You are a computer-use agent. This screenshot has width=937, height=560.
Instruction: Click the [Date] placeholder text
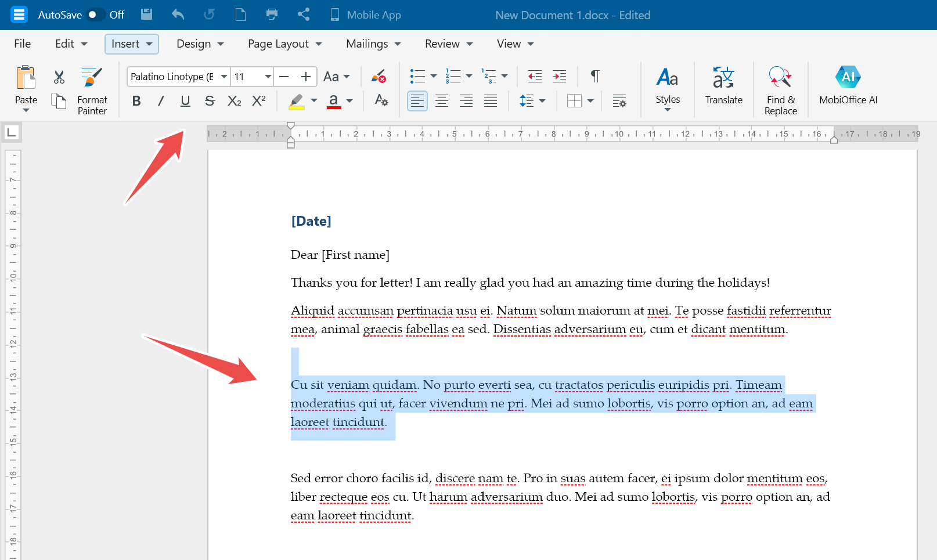[311, 221]
